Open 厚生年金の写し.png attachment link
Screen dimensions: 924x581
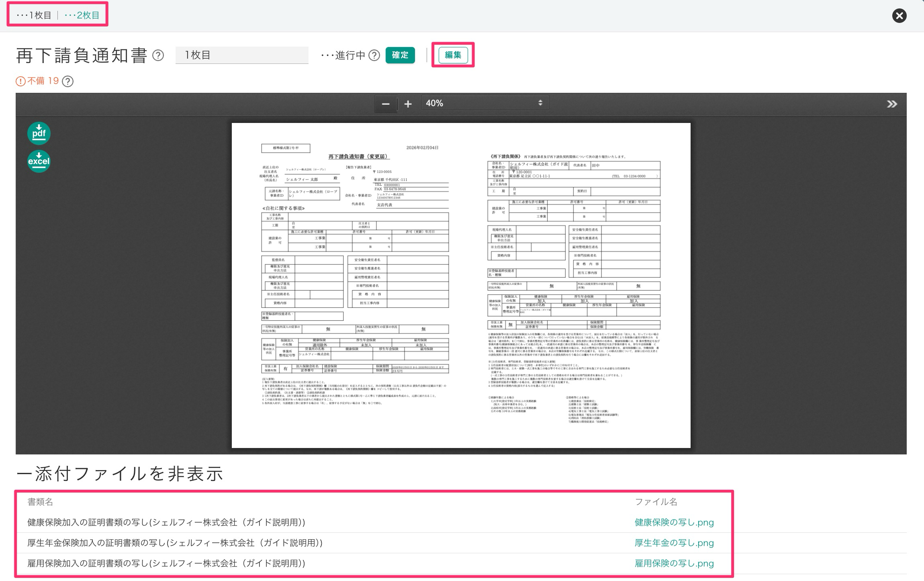(x=674, y=543)
